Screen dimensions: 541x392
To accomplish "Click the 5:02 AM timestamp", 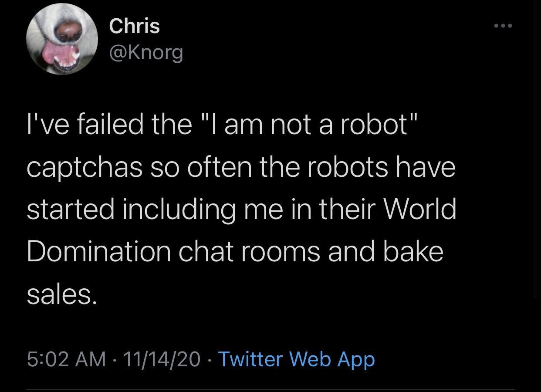I will coord(66,359).
